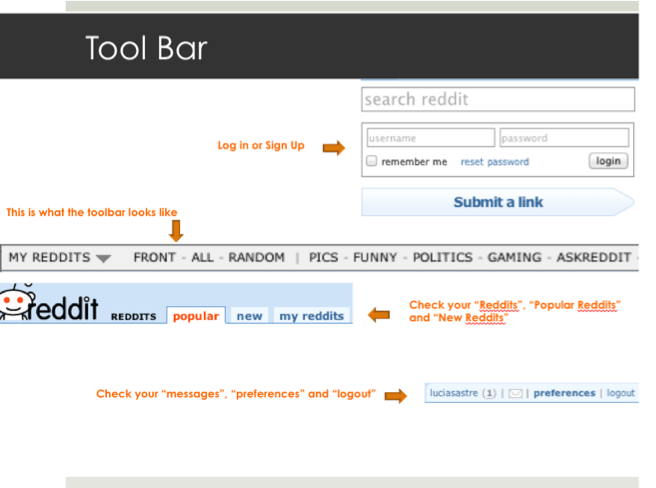Click 'This is what the toolbar looks like' caption
This screenshot has height=488, width=656.
tap(92, 212)
